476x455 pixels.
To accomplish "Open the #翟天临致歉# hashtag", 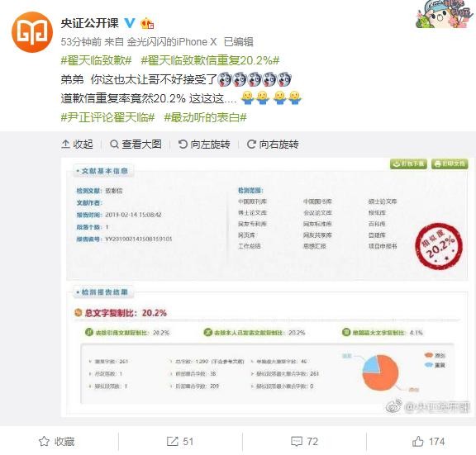I will click(96, 60).
